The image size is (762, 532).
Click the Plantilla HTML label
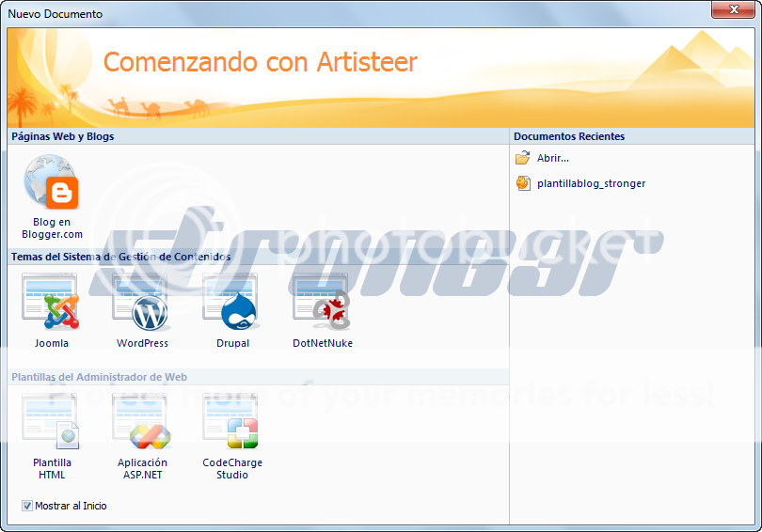[x=52, y=469]
